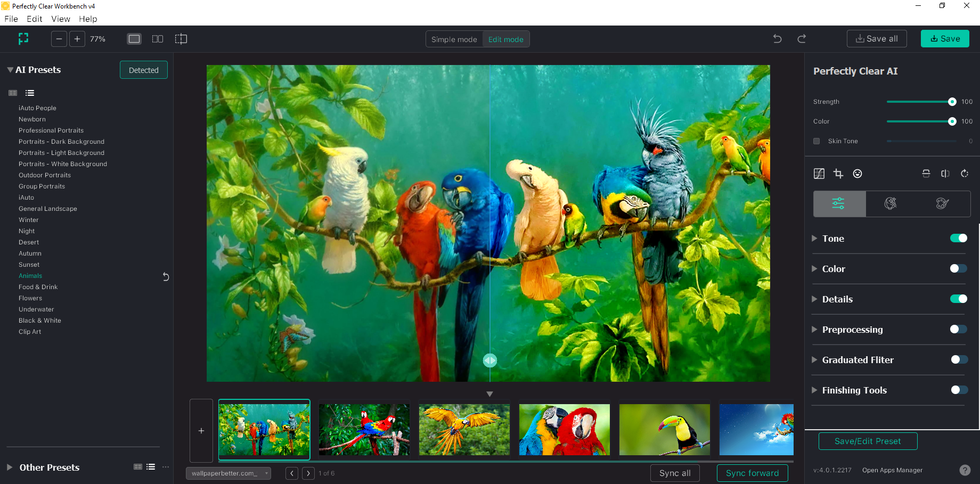Click the Save all button
Image resolution: width=980 pixels, height=484 pixels.
point(877,39)
